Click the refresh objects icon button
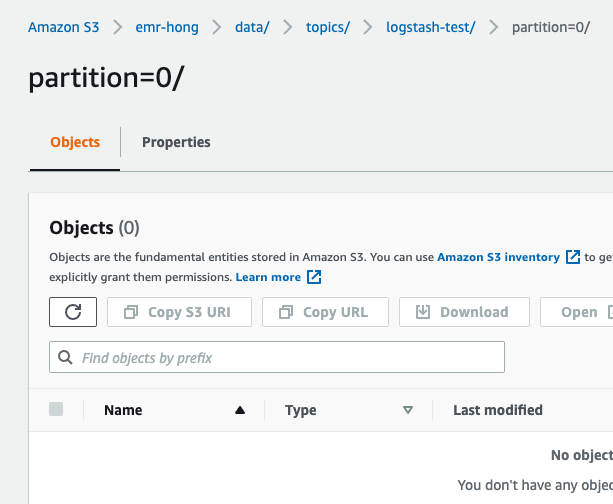Viewport: 613px width, 504px height. (73, 312)
